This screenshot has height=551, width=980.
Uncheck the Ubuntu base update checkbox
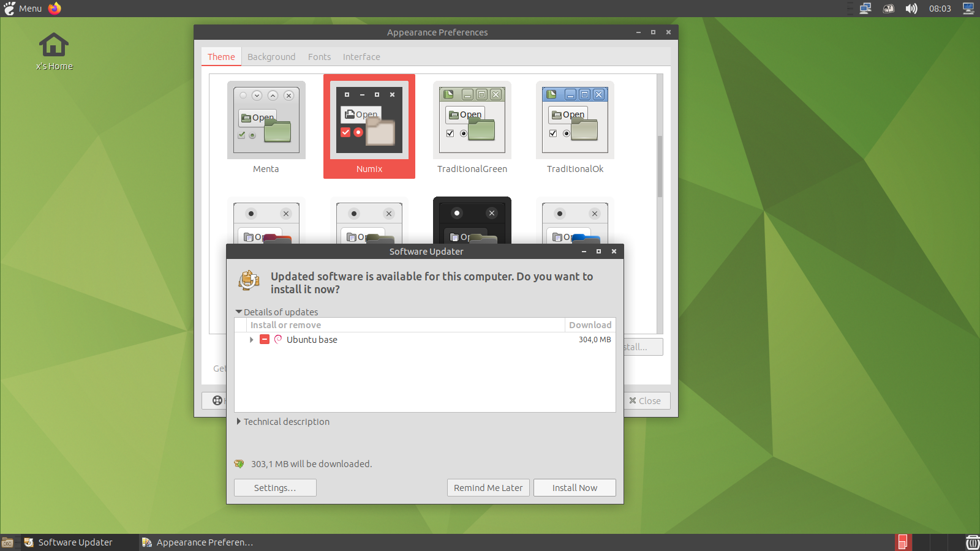coord(264,339)
